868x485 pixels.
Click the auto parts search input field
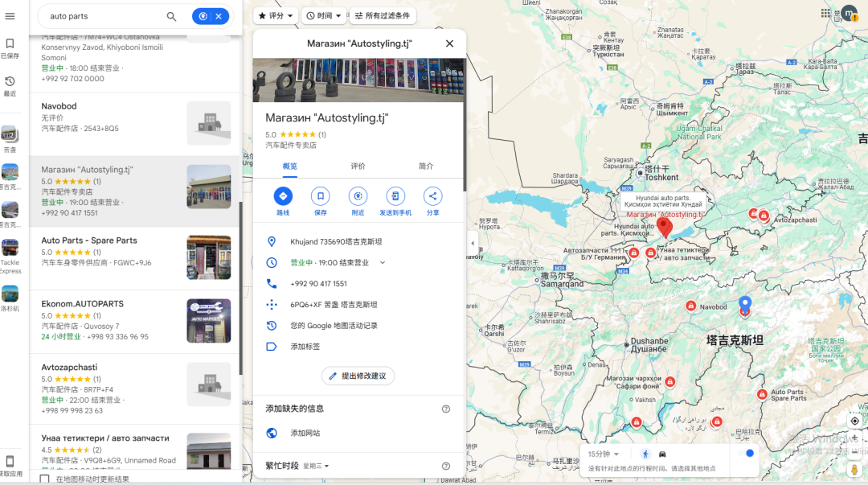pyautogui.click(x=105, y=16)
